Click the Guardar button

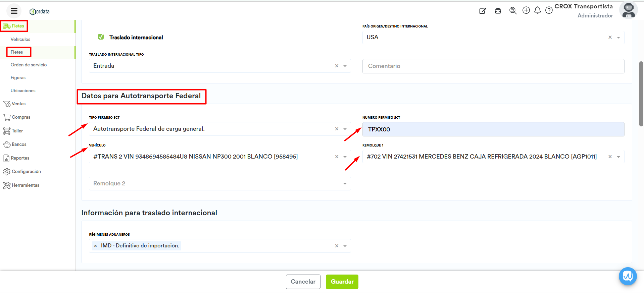point(342,282)
